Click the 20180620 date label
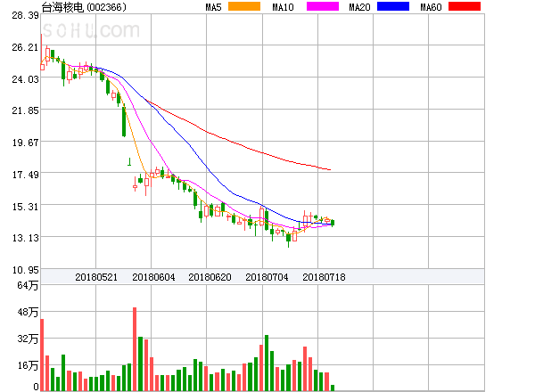The width and height of the screenshot is (535, 392). pos(210,277)
